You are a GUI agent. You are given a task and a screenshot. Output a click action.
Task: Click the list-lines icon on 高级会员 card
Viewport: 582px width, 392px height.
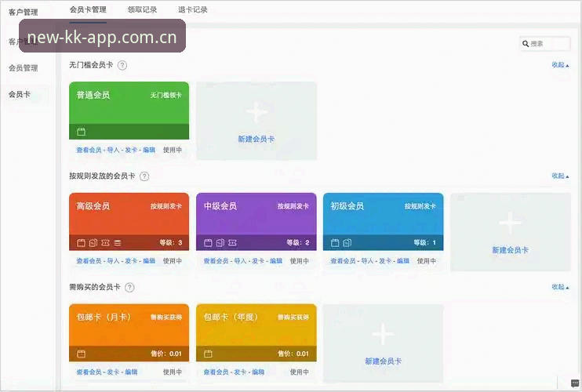(118, 243)
